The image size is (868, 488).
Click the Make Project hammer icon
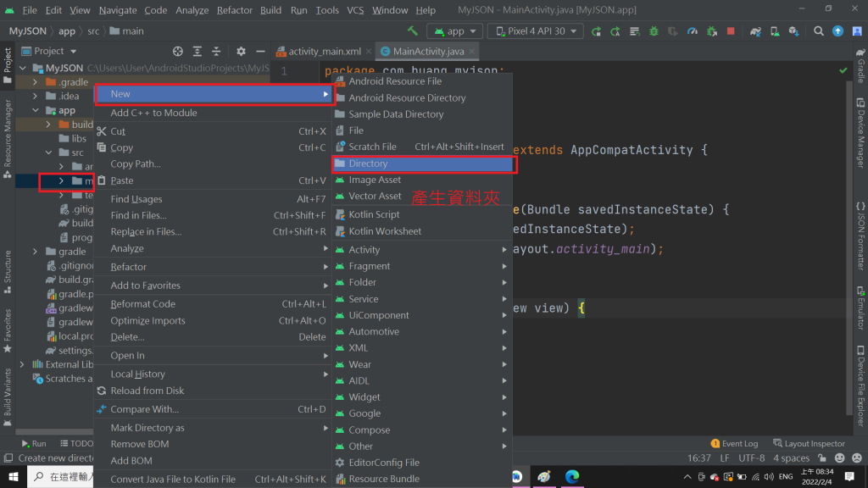(413, 31)
